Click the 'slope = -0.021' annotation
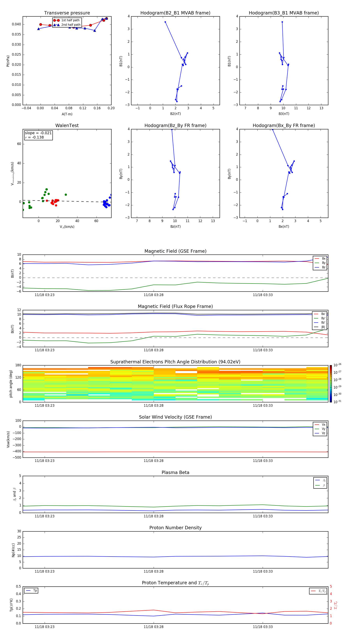The width and height of the screenshot is (351, 644). click(38, 133)
